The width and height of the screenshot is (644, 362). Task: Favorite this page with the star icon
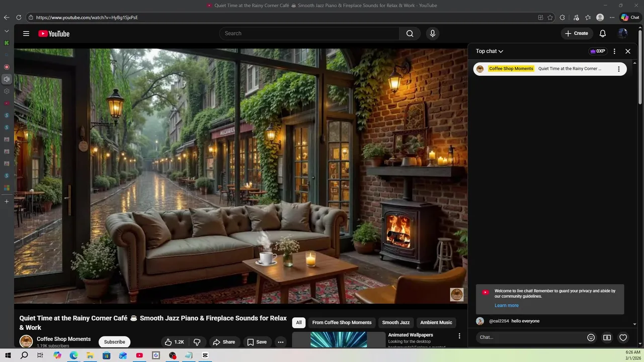[550, 17]
